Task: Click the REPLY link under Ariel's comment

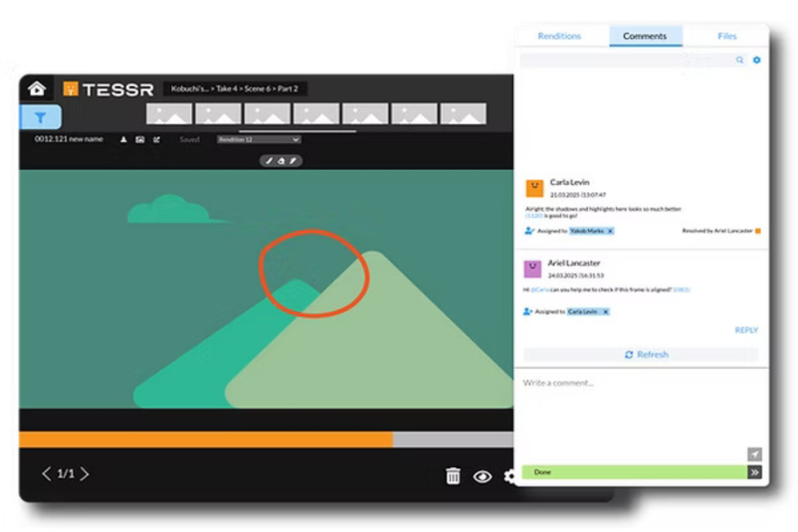Action: 746,330
